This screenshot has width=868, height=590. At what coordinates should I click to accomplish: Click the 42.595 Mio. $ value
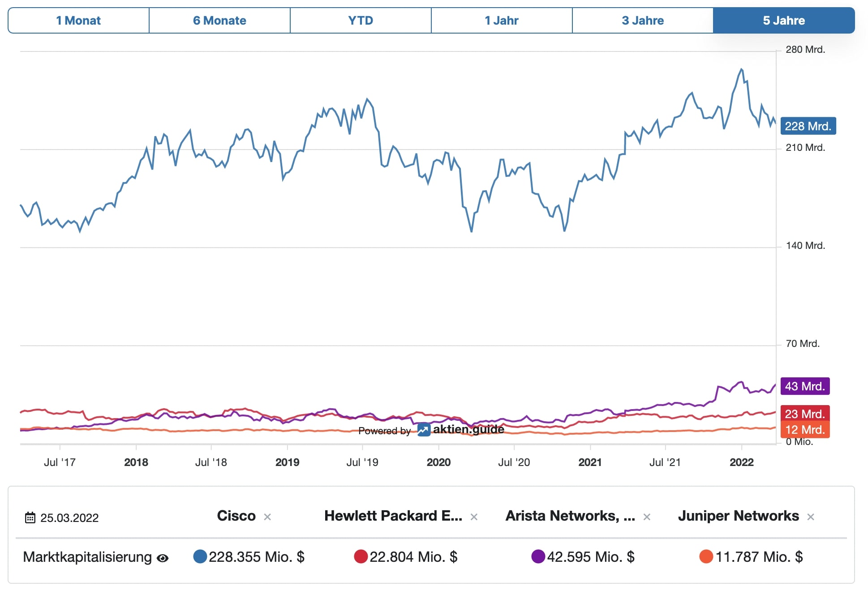(x=591, y=557)
